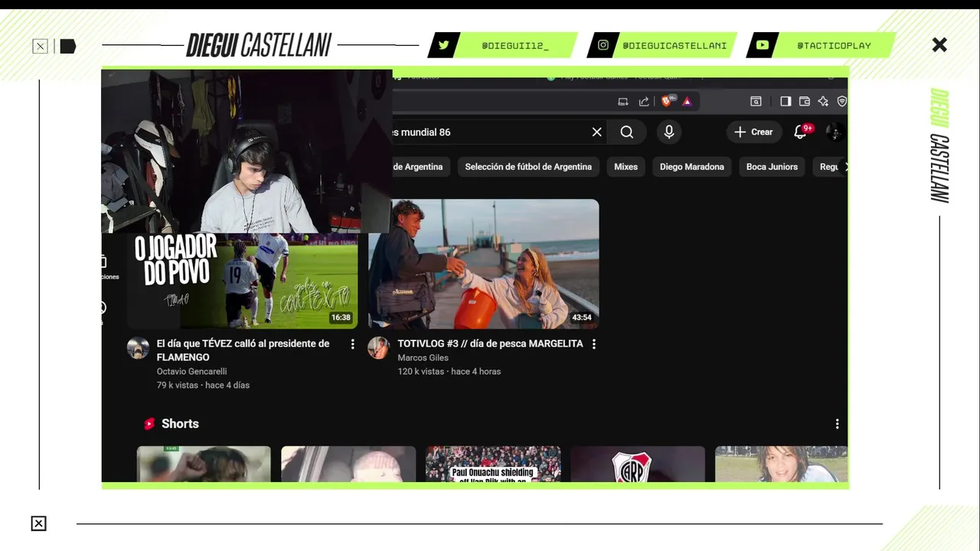Open Marcos Giles channel avatar
This screenshot has width=980, height=551.
coord(379,348)
